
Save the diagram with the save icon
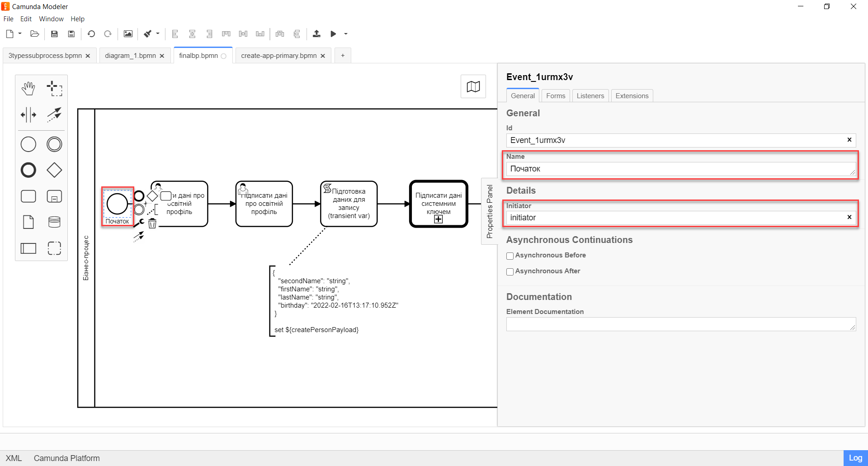point(54,34)
